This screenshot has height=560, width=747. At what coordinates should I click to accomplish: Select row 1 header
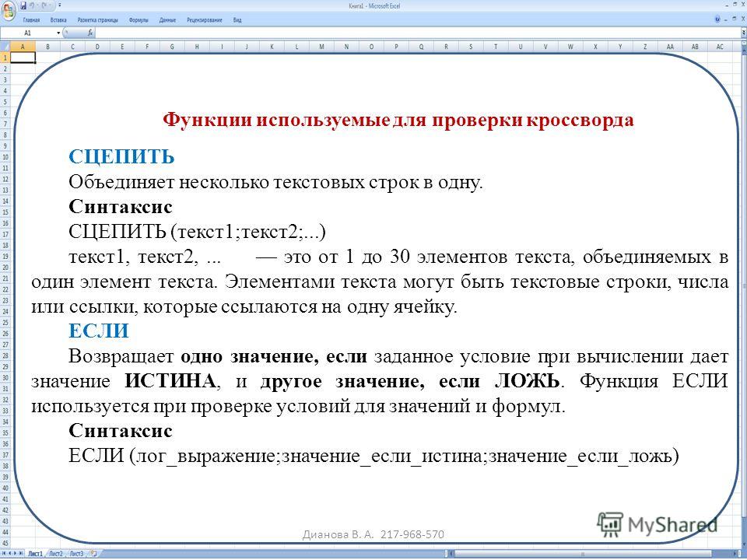(x=5, y=58)
